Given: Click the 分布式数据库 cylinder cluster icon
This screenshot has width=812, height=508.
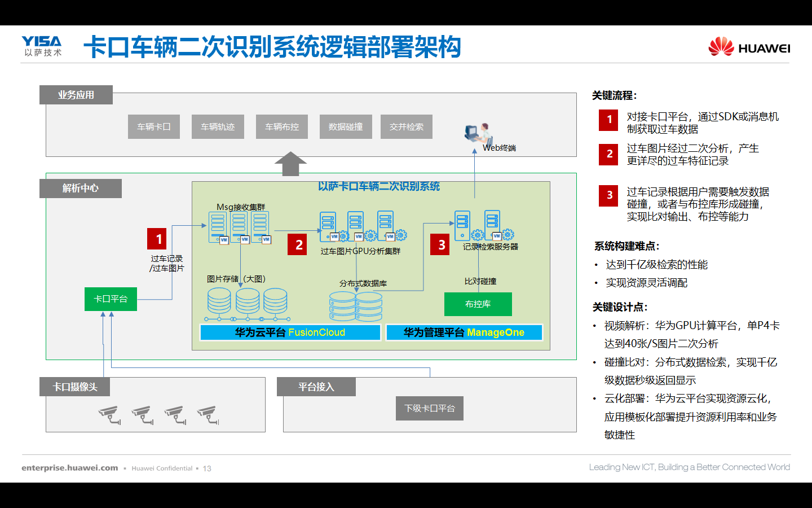Looking at the screenshot, I should tap(356, 306).
